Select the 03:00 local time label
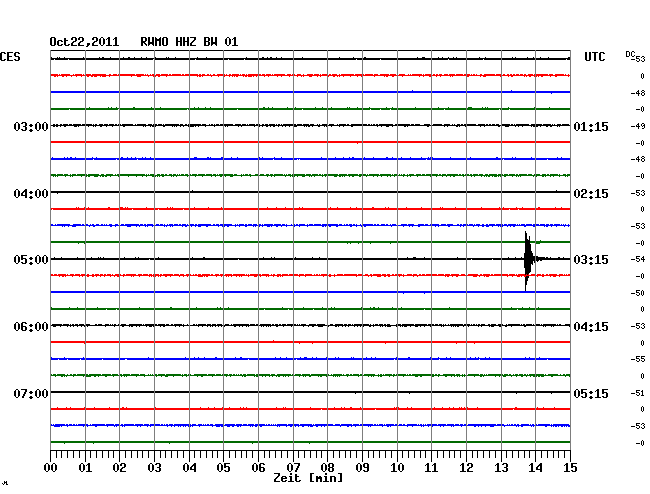The width and height of the screenshot is (650, 494). click(31, 126)
